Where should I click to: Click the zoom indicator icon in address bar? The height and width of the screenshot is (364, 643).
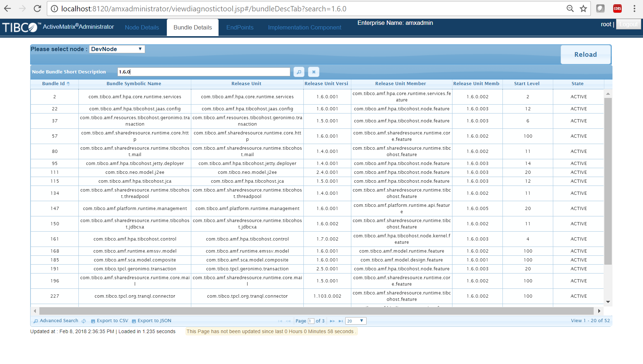[570, 9]
